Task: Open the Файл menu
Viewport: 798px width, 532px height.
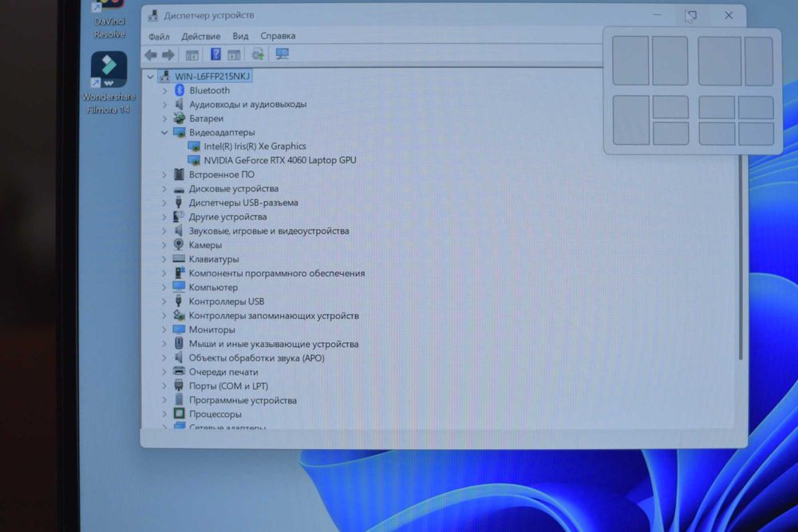Action: (x=159, y=37)
